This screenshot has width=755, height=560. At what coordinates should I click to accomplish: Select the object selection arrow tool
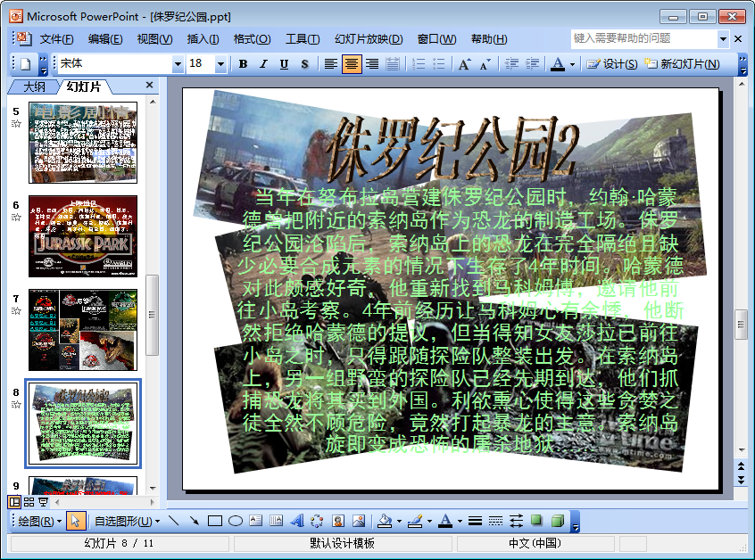(x=76, y=521)
